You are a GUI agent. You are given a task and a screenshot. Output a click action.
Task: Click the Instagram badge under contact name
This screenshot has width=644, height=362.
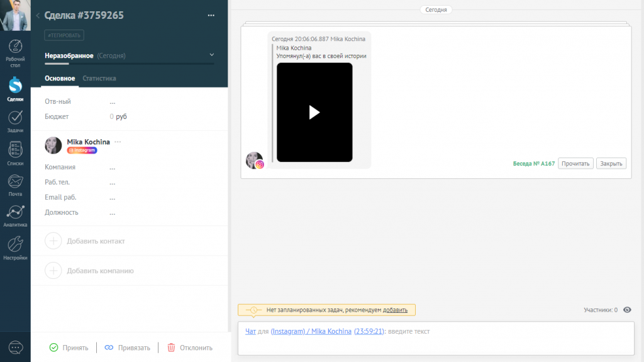(x=82, y=150)
